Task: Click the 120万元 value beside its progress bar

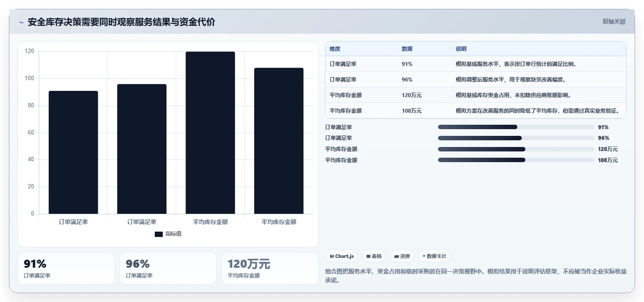Action: (x=608, y=149)
